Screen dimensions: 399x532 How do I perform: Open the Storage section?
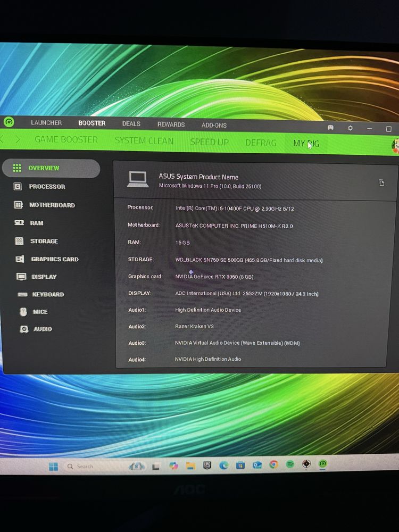coord(37,241)
